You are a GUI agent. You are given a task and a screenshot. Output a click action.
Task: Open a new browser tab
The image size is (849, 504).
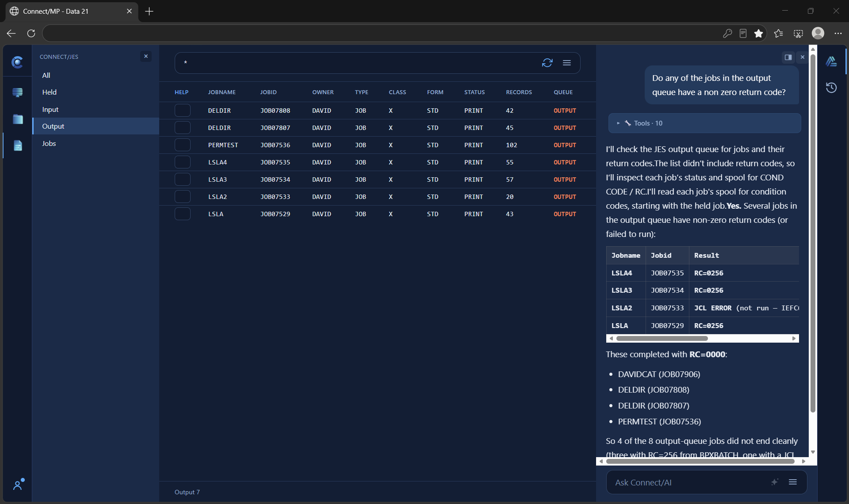click(x=149, y=11)
